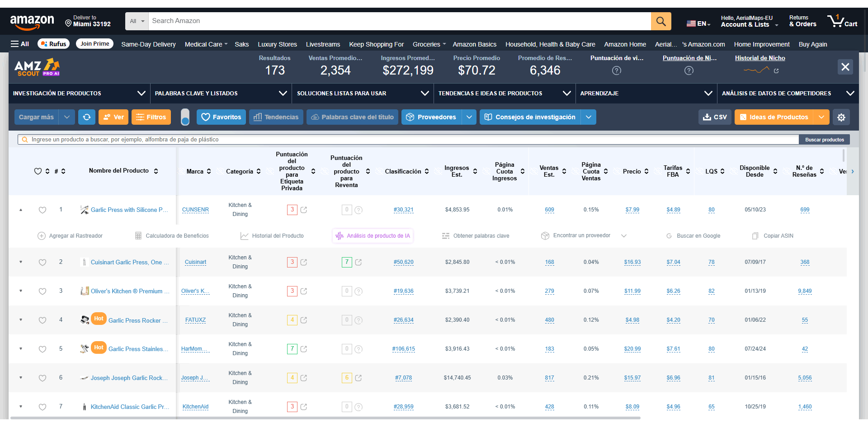The height and width of the screenshot is (427, 868).
Task: Click the heart icon in table header
Action: pyautogui.click(x=38, y=171)
